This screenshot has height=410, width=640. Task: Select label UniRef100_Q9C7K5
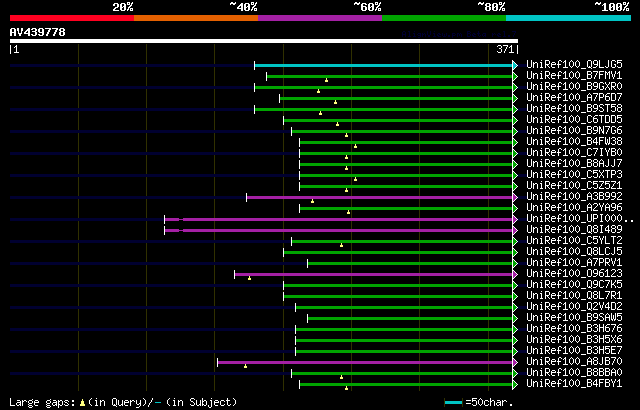tap(574, 285)
